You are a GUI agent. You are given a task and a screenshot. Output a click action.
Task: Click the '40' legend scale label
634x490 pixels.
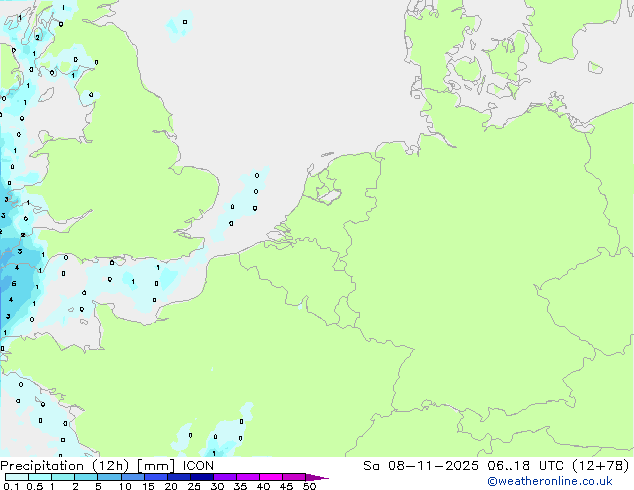[x=263, y=486]
